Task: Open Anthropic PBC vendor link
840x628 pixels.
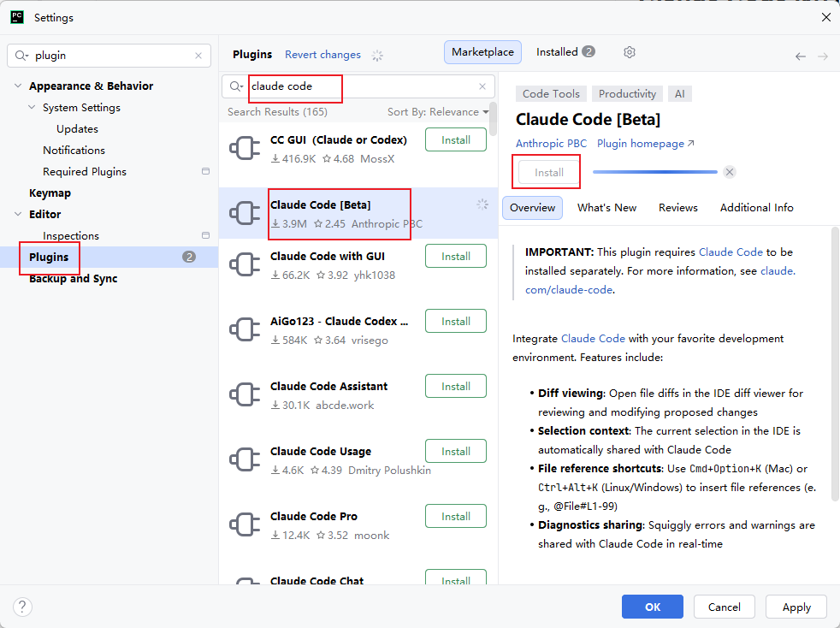Action: [551, 144]
